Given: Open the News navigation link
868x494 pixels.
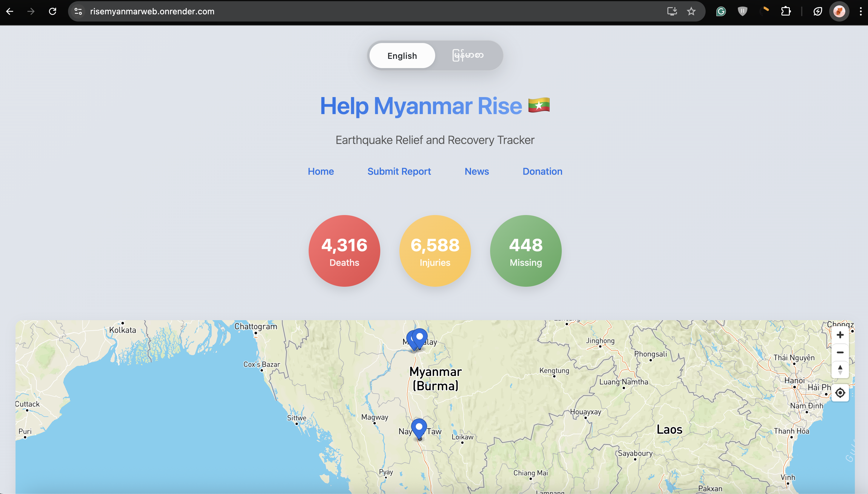Looking at the screenshot, I should pyautogui.click(x=477, y=171).
